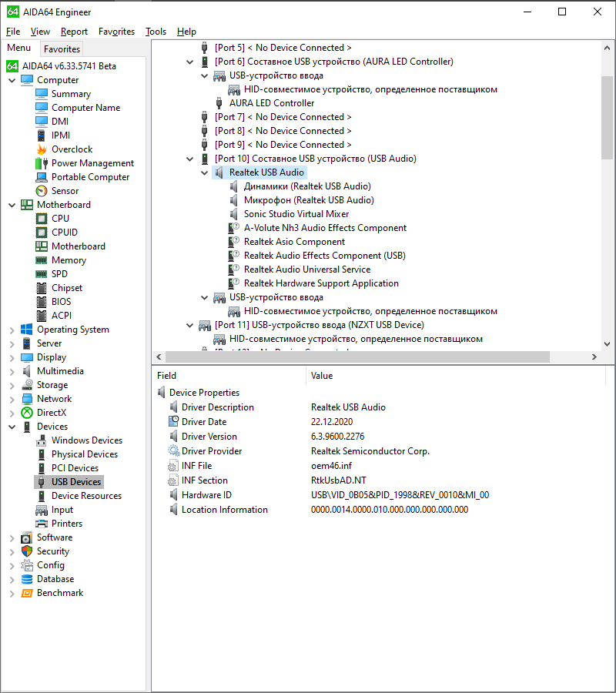
Task: Click the vertical scrollbar down arrow
Action: pos(607,344)
